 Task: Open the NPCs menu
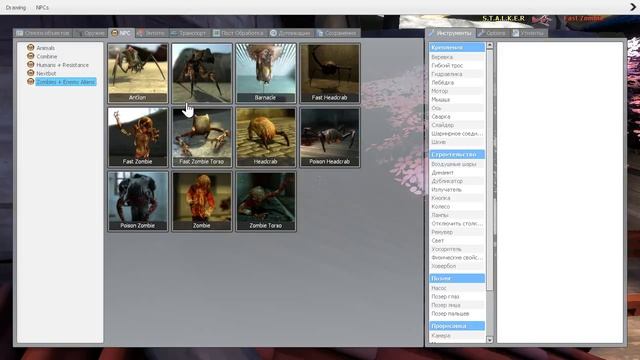tap(42, 7)
